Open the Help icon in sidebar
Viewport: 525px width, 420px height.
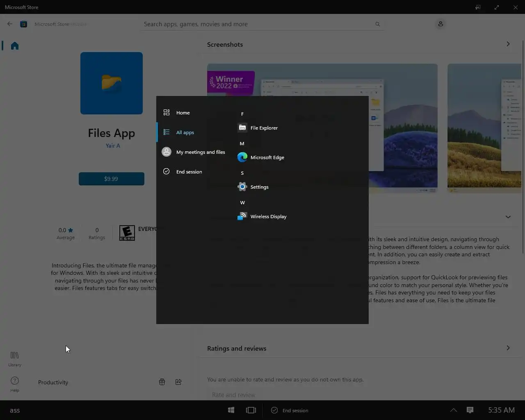[x=15, y=384]
